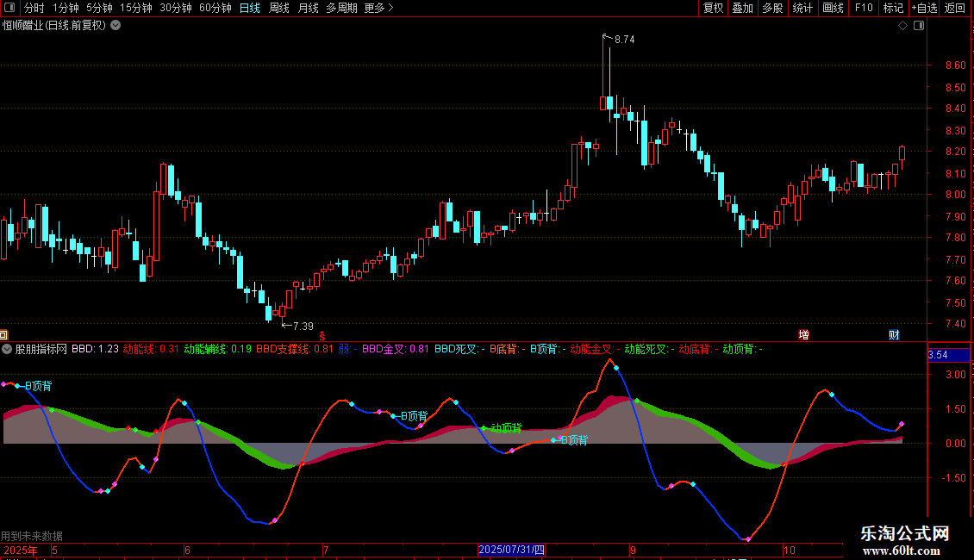The height and width of the screenshot is (560, 974).
Task: Click the 动能线: 0.31 label
Action: (x=151, y=349)
